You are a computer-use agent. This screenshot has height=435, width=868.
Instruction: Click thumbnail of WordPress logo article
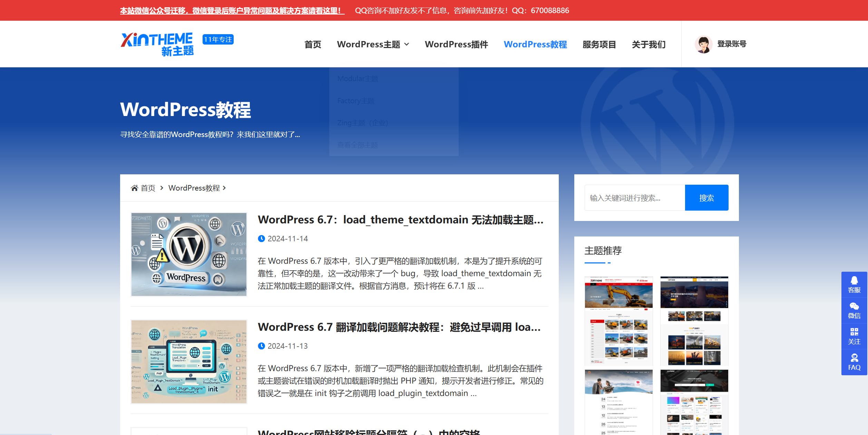pos(189,254)
